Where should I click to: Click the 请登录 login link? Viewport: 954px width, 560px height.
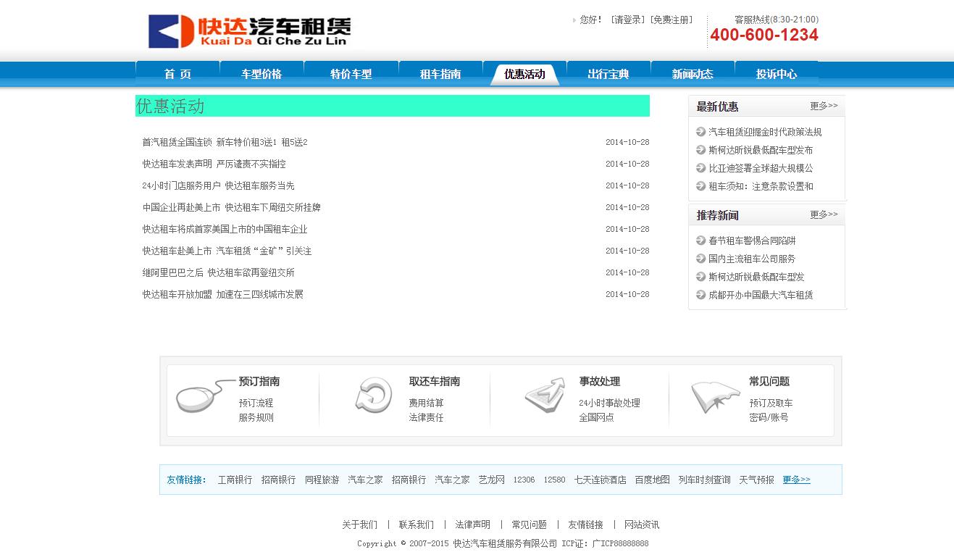[628, 20]
